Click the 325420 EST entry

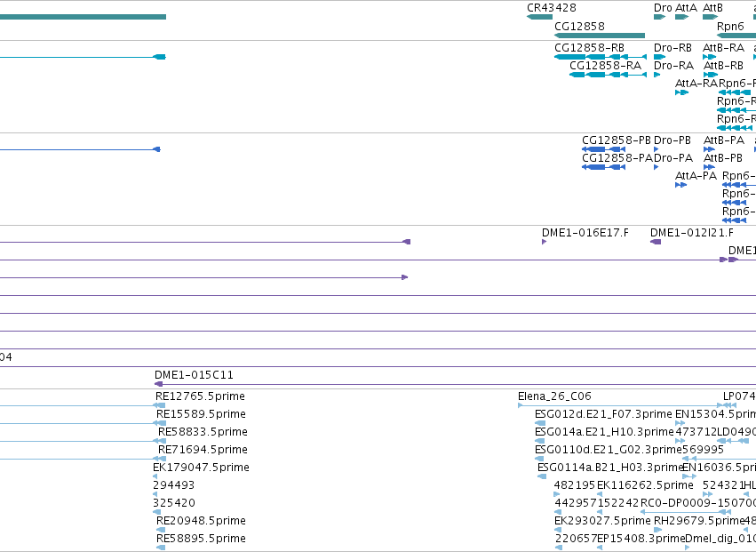(155, 512)
